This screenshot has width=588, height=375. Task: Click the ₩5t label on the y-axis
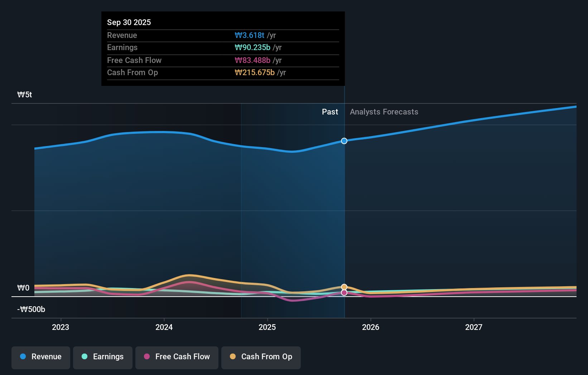click(24, 94)
